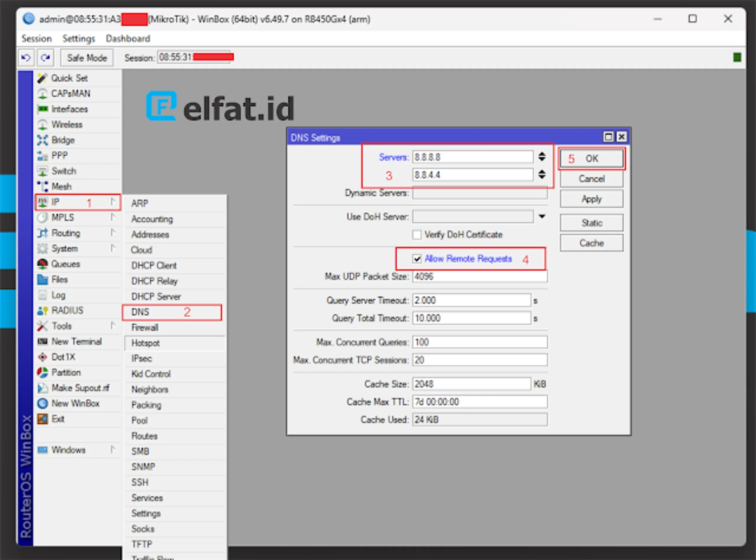
Task: Toggle Allow Remote Requests checkbox
Action: click(x=417, y=259)
